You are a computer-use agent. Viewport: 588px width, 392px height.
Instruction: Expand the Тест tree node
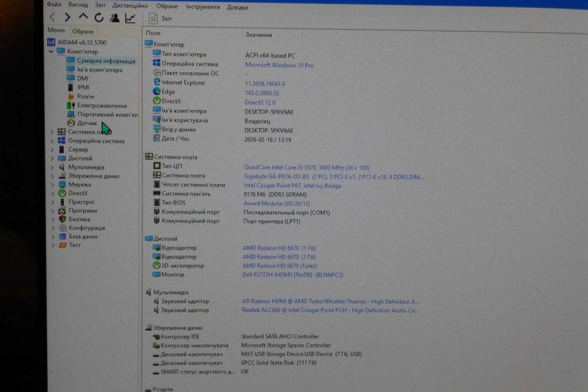[53, 245]
